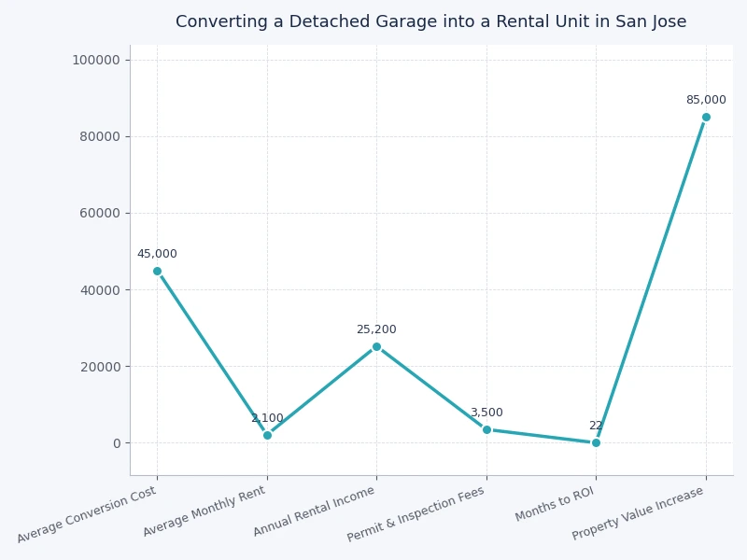Select the 25,200 data point marker

click(x=376, y=346)
